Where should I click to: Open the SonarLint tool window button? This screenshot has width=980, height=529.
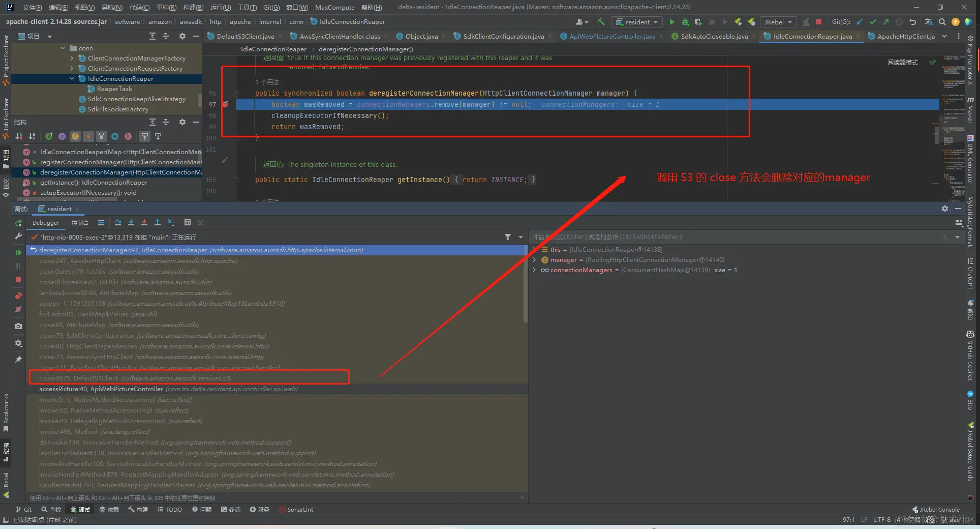(296, 510)
